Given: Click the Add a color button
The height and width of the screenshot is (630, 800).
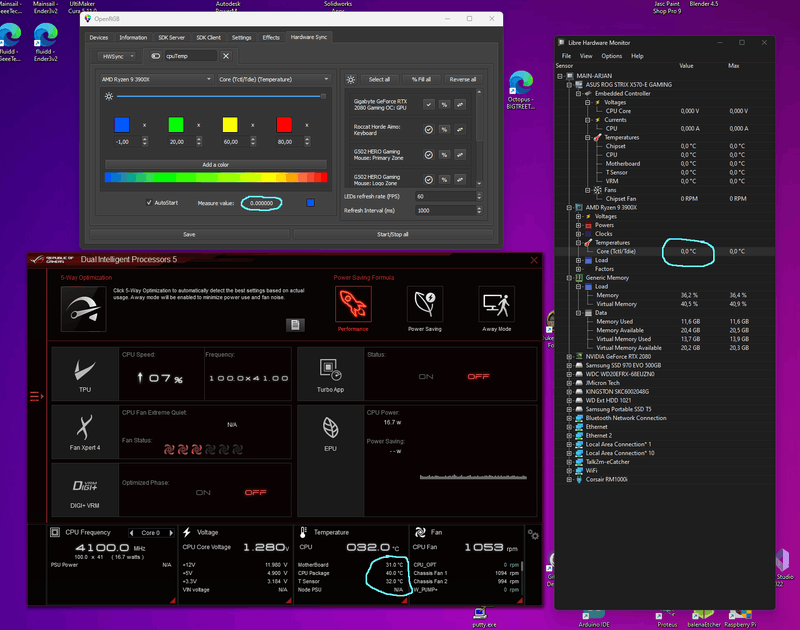Looking at the screenshot, I should [x=215, y=165].
